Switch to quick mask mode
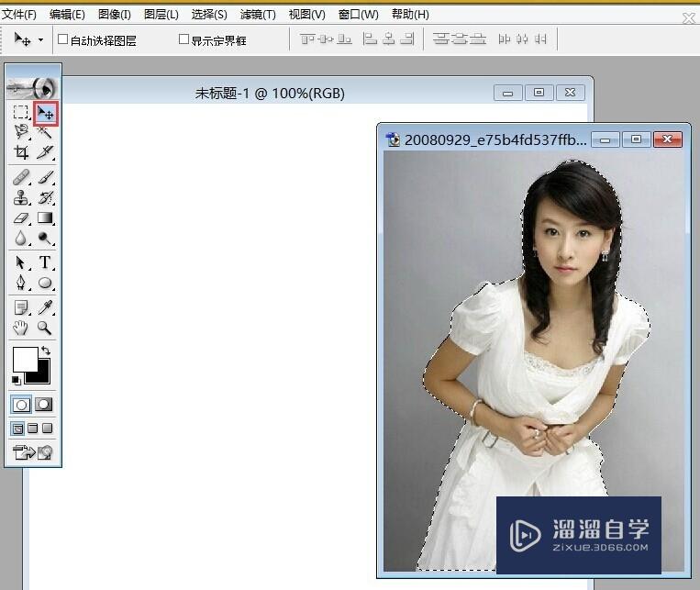 [44, 405]
